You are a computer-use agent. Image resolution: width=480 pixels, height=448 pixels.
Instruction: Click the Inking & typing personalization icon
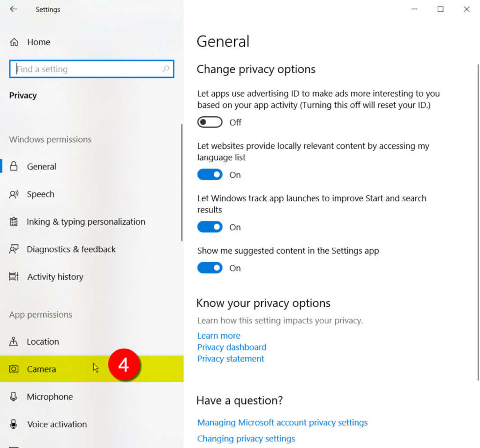(14, 222)
